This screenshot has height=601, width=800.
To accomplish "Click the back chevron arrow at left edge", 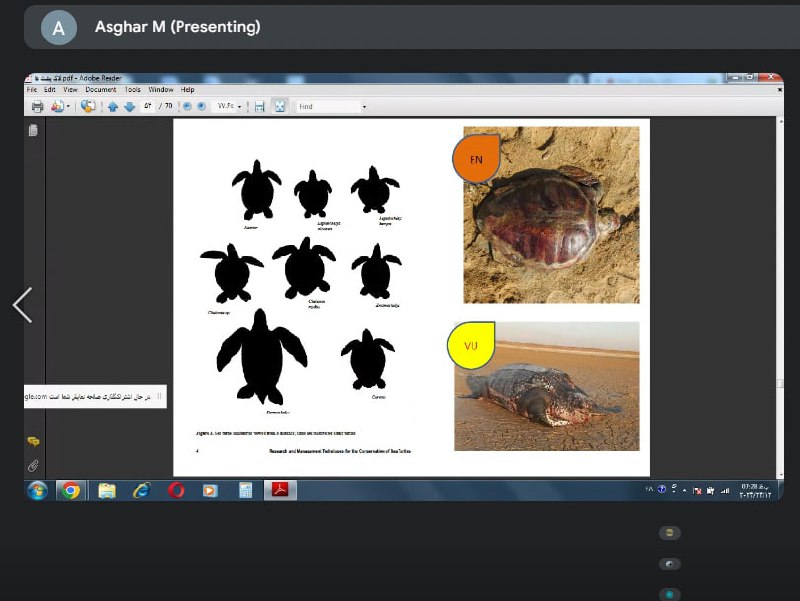I will pyautogui.click(x=22, y=305).
